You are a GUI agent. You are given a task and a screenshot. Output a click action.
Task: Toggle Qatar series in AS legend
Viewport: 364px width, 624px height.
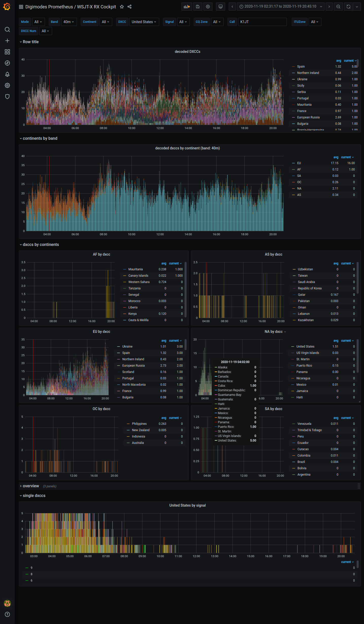point(302,295)
